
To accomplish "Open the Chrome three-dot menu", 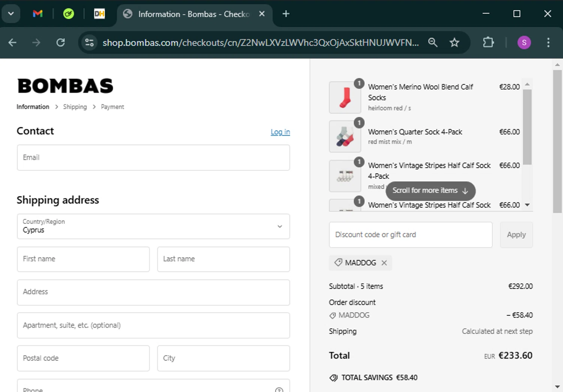I will tap(548, 42).
